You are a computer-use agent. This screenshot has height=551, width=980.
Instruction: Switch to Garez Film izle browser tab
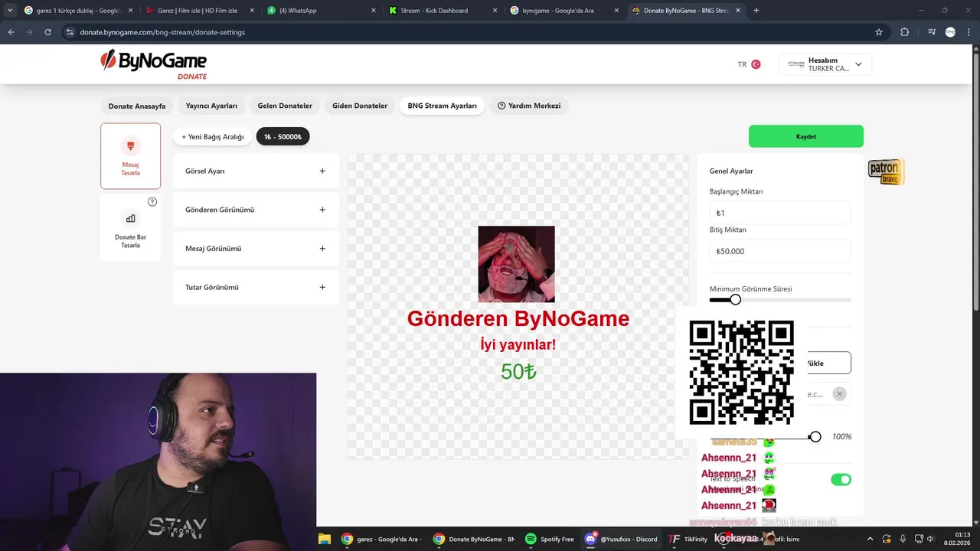[x=201, y=10]
